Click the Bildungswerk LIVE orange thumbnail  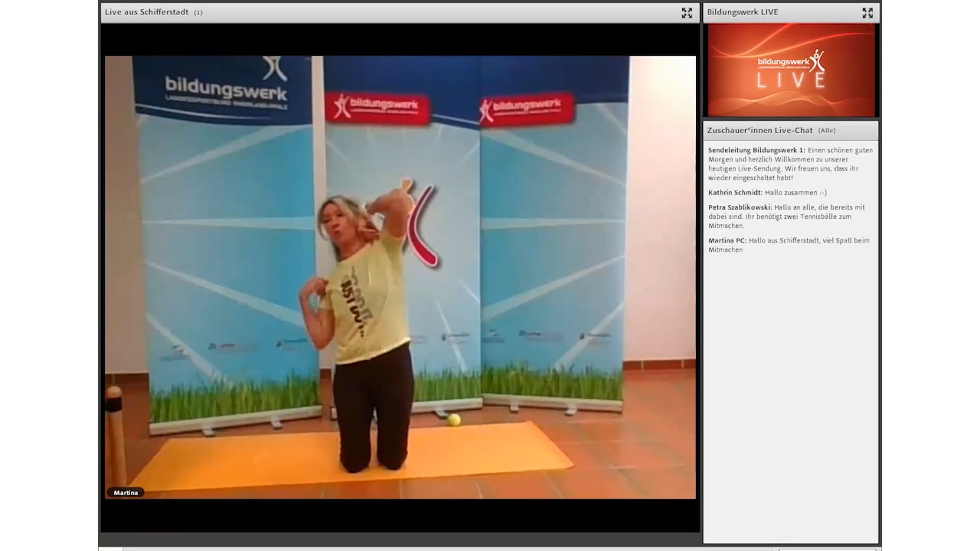pyautogui.click(x=791, y=70)
